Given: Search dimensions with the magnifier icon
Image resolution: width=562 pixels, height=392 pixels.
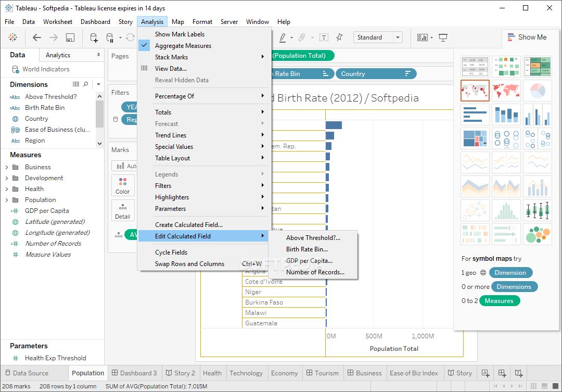Looking at the screenshot, I should click(86, 84).
